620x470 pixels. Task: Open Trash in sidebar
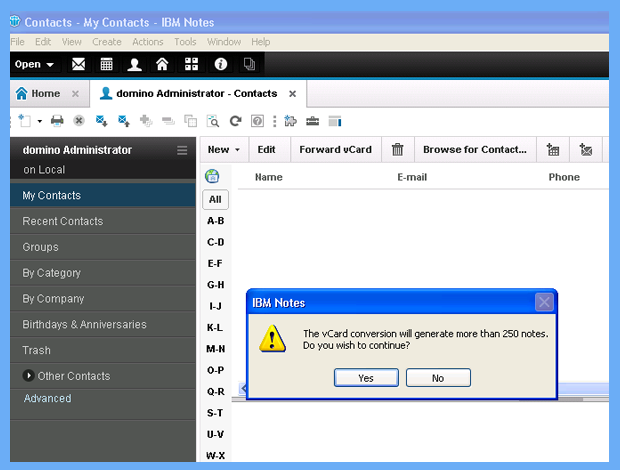tap(103, 350)
